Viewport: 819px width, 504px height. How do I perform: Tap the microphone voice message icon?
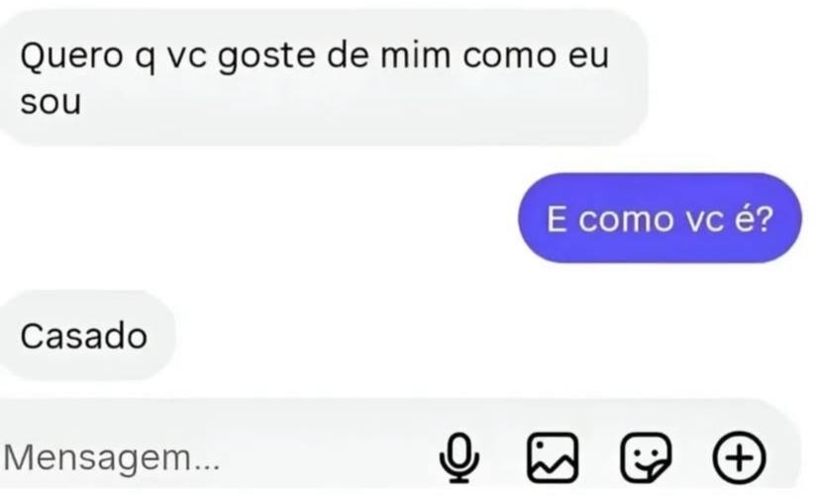coord(460,458)
